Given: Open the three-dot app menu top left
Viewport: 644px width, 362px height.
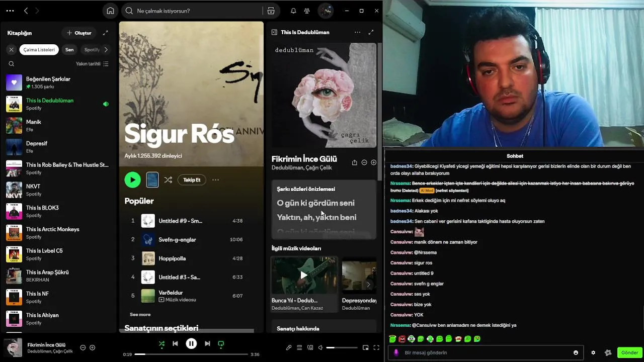Looking at the screenshot, I should (x=10, y=11).
